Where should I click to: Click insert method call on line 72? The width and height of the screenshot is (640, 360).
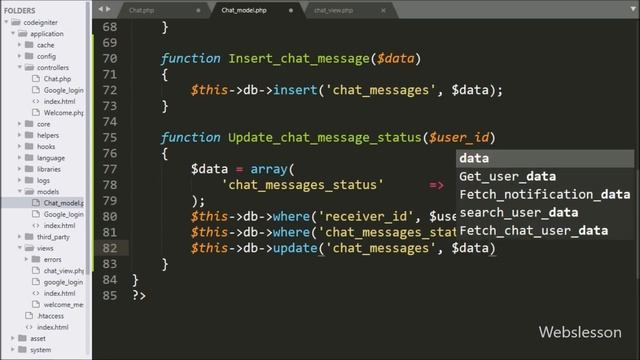tap(295, 90)
